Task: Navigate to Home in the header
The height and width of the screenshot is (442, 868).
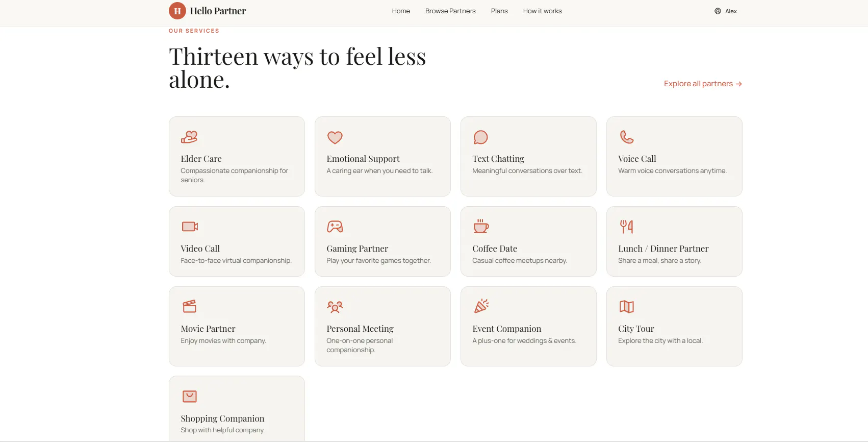Action: [x=401, y=11]
